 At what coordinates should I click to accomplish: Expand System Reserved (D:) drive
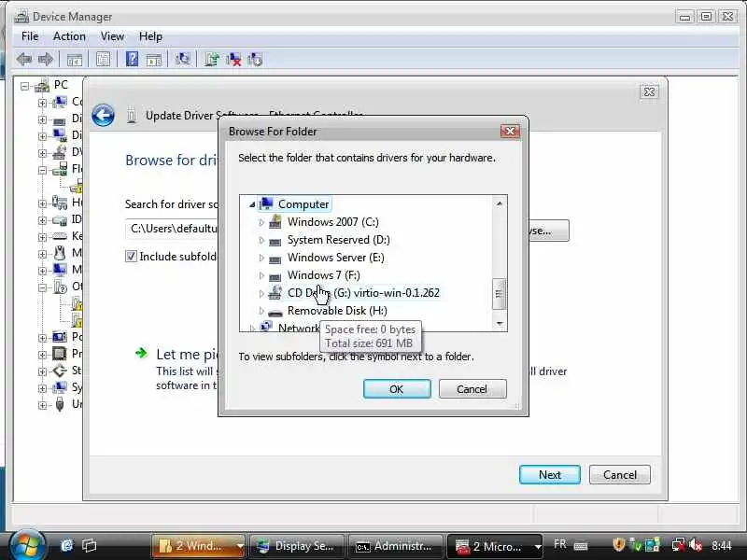tap(261, 240)
